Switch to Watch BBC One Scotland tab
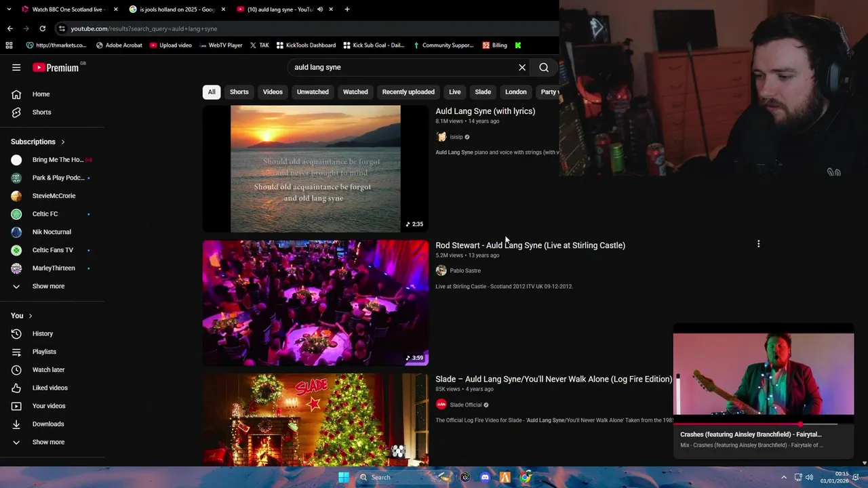 point(67,9)
